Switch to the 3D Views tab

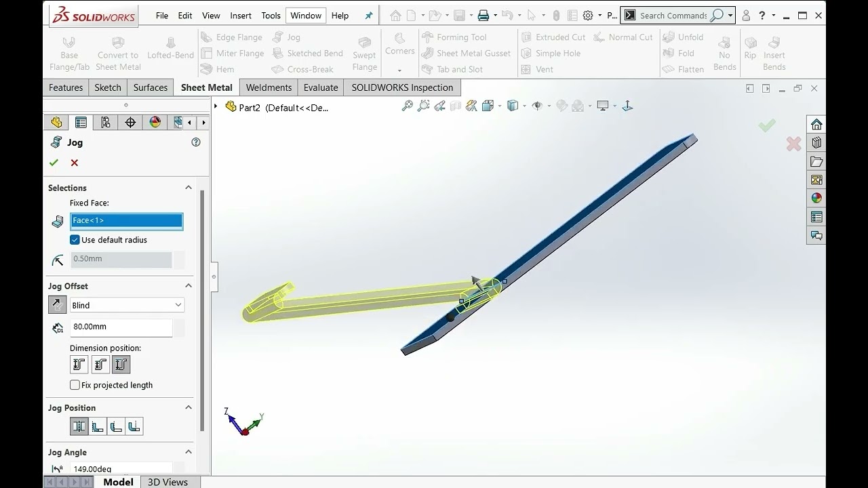point(167,482)
